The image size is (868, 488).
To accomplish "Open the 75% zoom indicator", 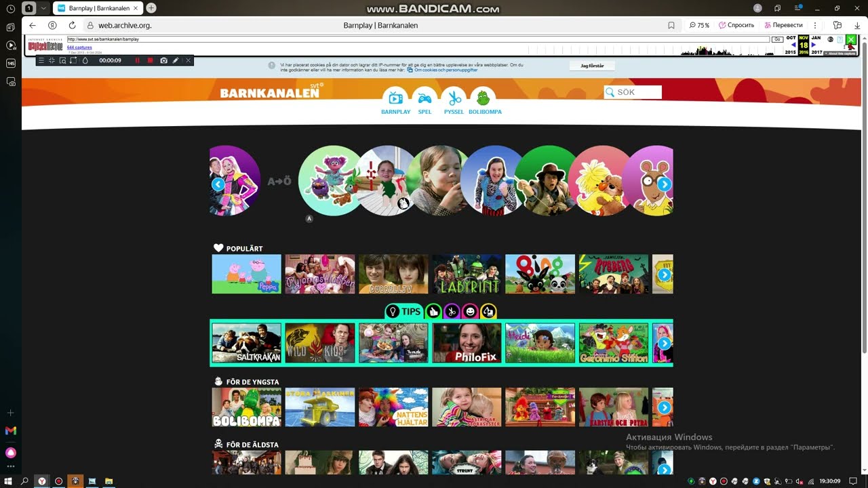I will (699, 25).
